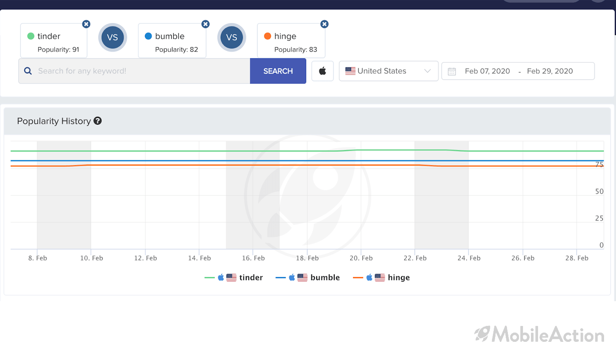Click the "14. Feb" axis label
Viewport: 616px width, 364px height.
click(199, 258)
